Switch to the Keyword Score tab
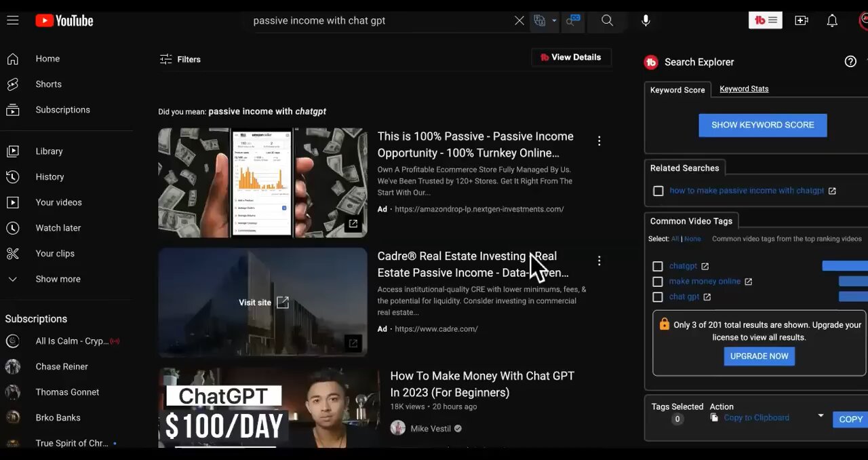 pyautogui.click(x=677, y=90)
